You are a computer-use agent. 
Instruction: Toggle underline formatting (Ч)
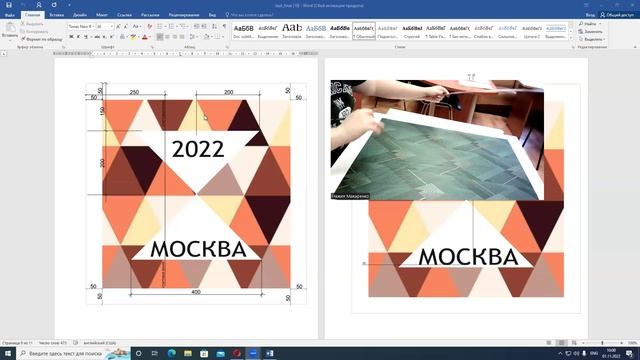pyautogui.click(x=86, y=37)
